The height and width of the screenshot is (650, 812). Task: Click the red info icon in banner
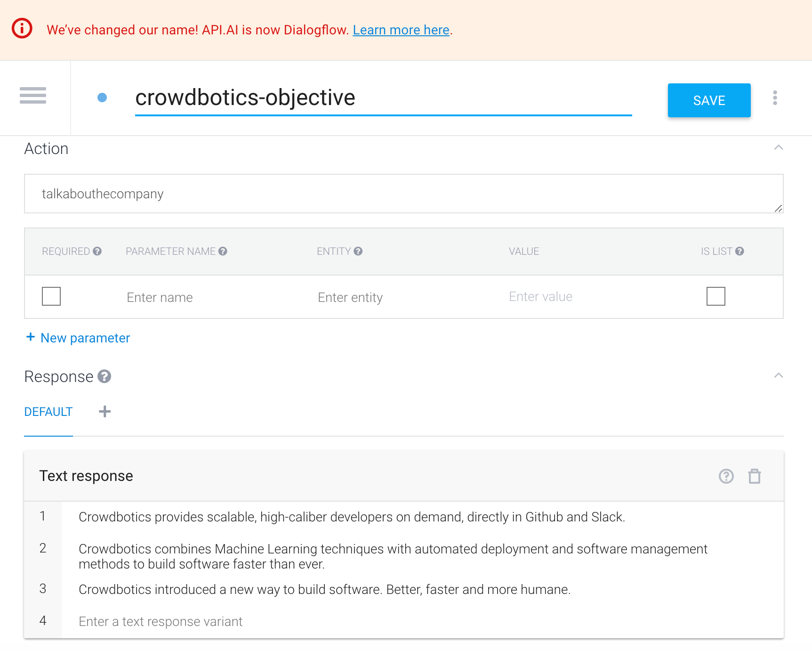(22, 28)
